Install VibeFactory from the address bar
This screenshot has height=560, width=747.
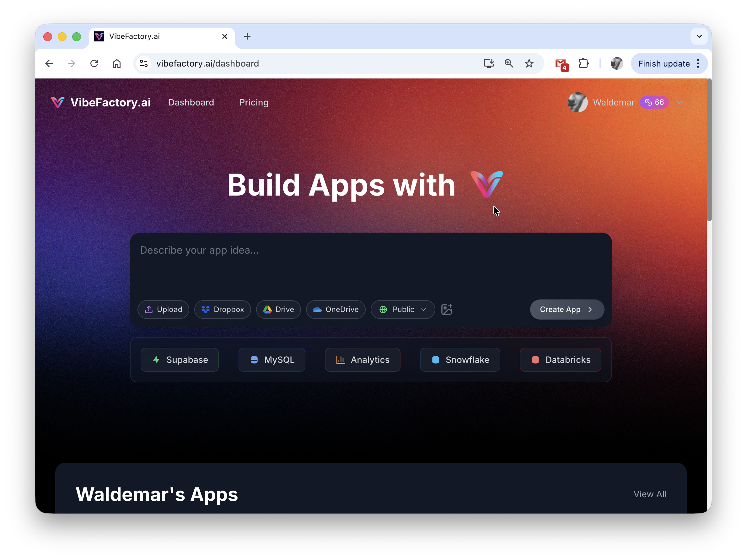(x=488, y=63)
